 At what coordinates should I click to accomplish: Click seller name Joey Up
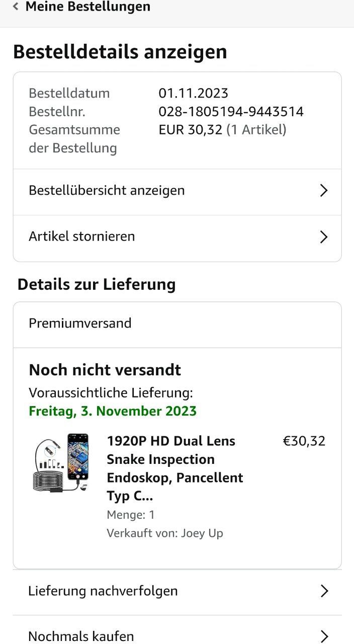coord(202,533)
